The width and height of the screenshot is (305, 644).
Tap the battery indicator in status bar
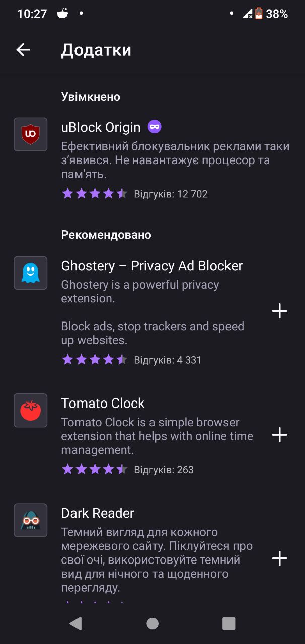pos(259,14)
